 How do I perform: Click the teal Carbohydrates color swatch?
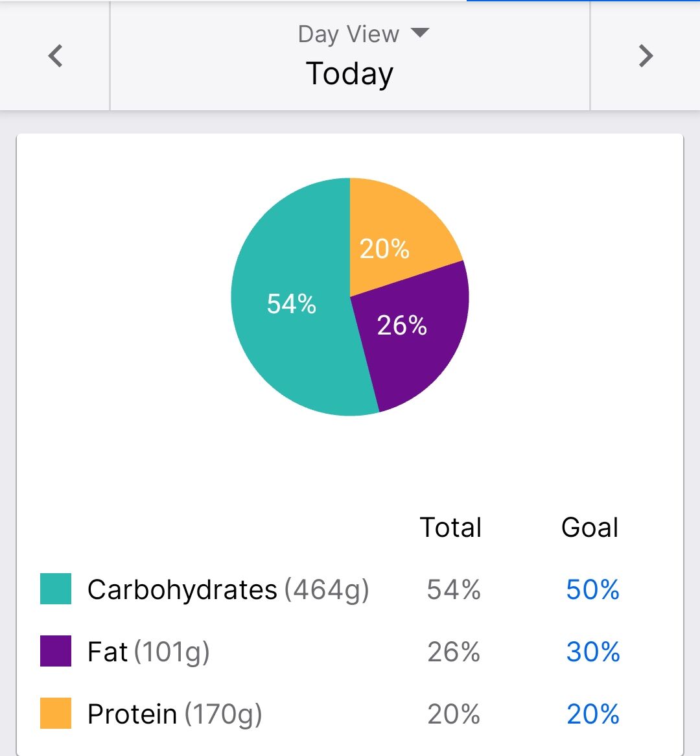pyautogui.click(x=56, y=589)
